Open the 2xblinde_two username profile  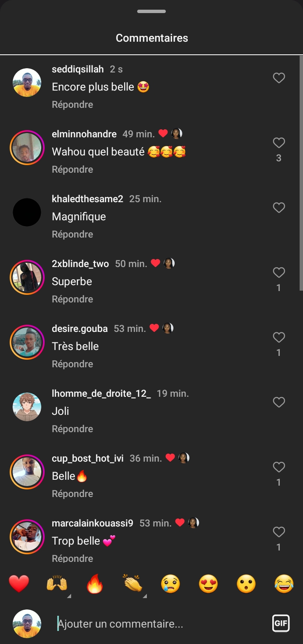tap(80, 264)
